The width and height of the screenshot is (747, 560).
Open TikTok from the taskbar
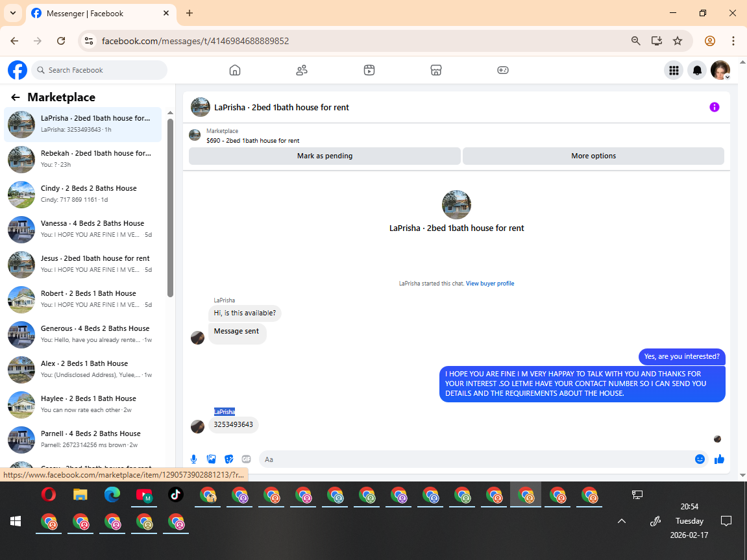click(176, 494)
